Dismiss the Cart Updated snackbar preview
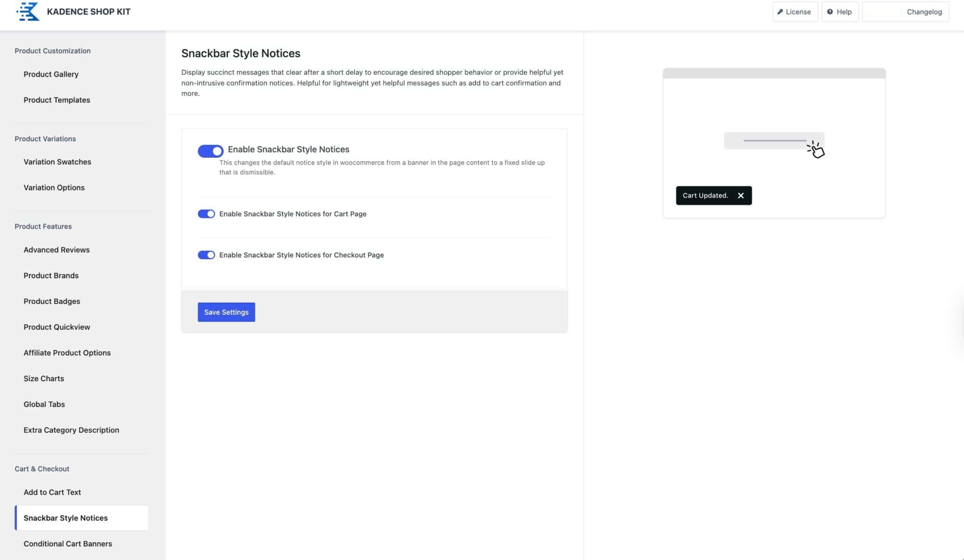Screen dimensions: 964x560 point(740,195)
